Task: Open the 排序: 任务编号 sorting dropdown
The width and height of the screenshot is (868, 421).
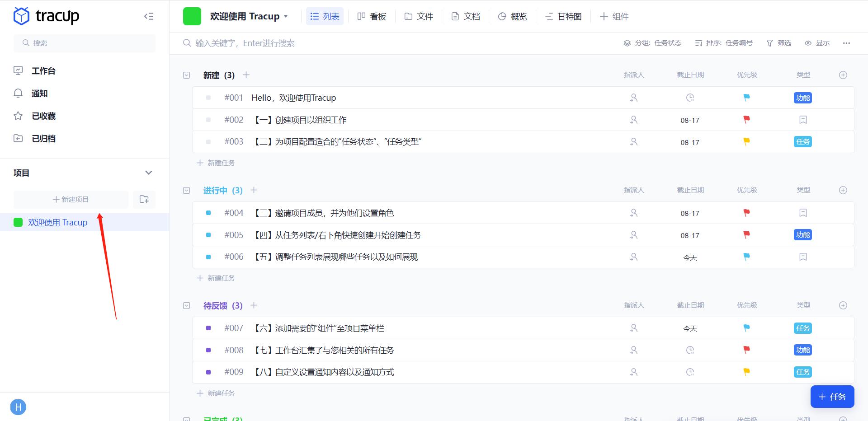Action: coord(724,43)
